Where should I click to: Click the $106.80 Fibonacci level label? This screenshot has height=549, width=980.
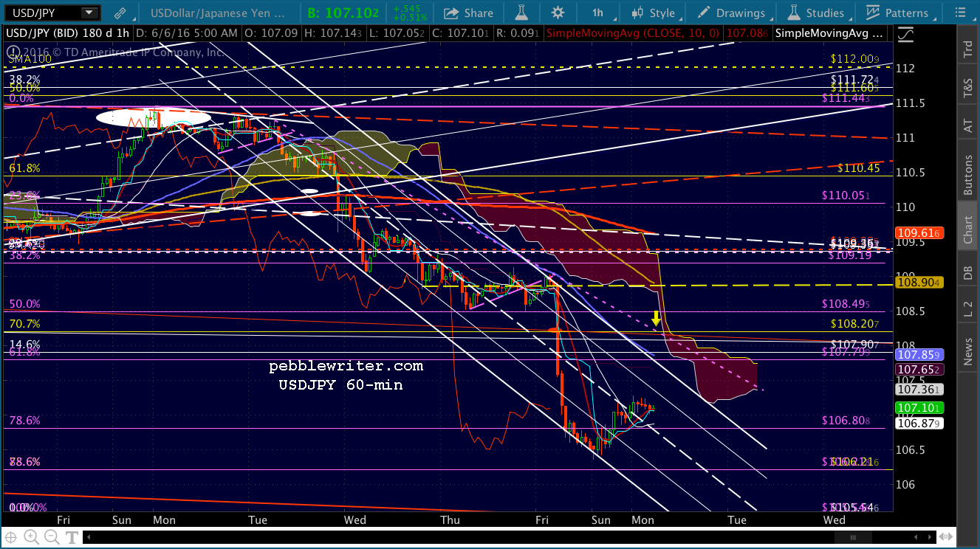click(x=846, y=421)
